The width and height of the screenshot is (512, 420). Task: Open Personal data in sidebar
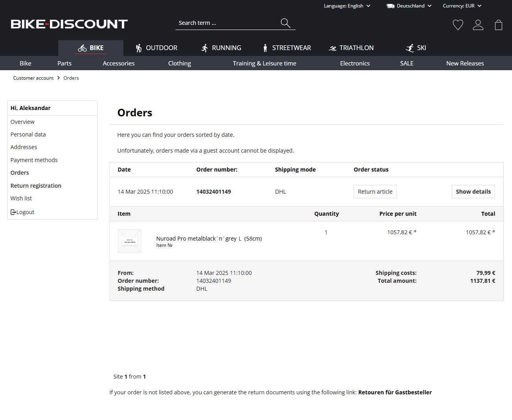coord(28,134)
